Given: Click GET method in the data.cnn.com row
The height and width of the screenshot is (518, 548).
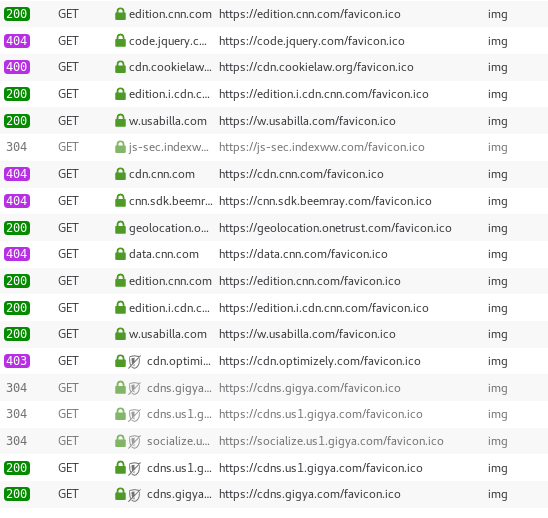Looking at the screenshot, I should (68, 254).
